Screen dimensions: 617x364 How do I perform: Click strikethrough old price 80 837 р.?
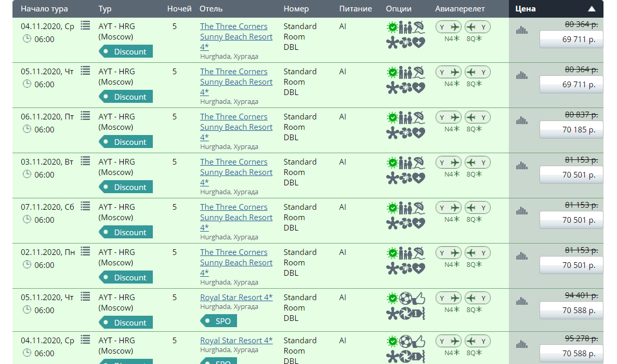click(581, 114)
